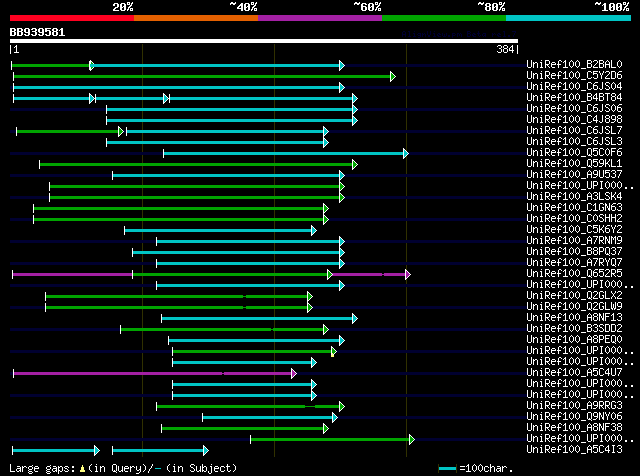Open the UniRef100_B4BT84 hit label
The height and width of the screenshot is (476, 640).
(574, 98)
